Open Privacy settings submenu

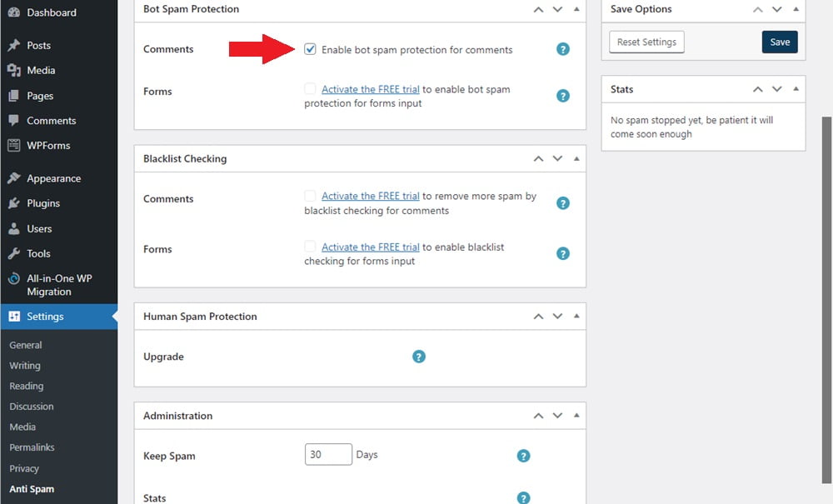[x=24, y=468]
